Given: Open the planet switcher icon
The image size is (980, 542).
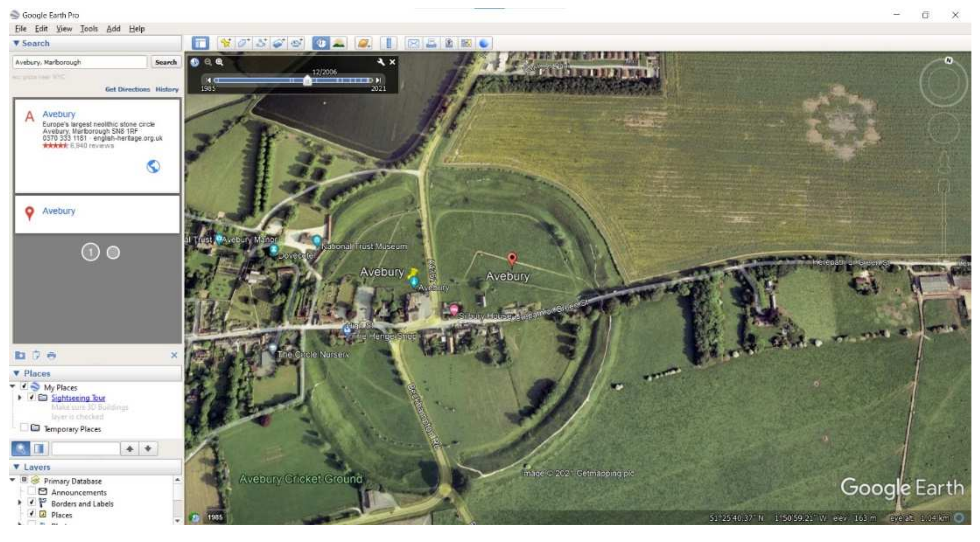Looking at the screenshot, I should pyautogui.click(x=363, y=43).
